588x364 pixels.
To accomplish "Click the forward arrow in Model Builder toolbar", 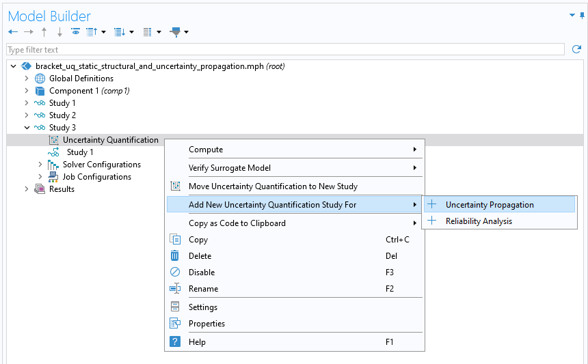I will 28,32.
